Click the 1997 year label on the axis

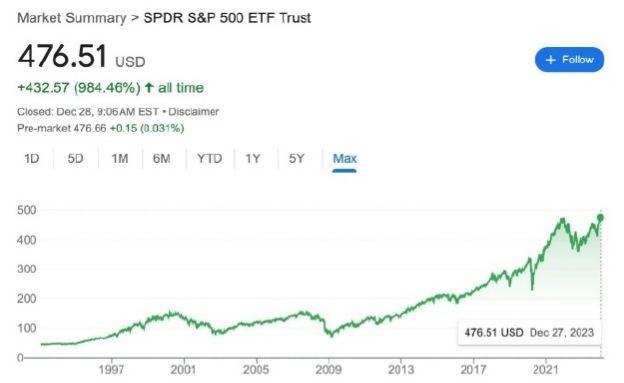tap(111, 370)
